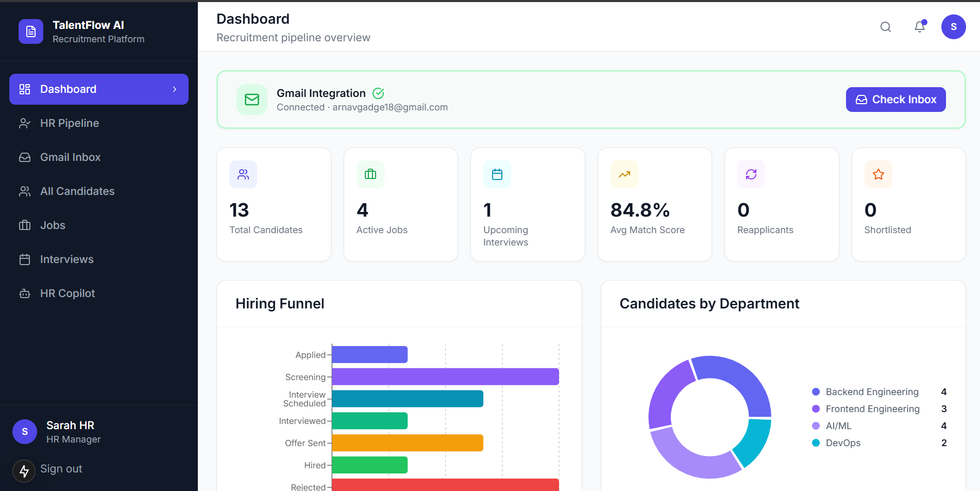This screenshot has height=491, width=980.
Task: Open the HR Pipeline menu item
Action: (99, 123)
